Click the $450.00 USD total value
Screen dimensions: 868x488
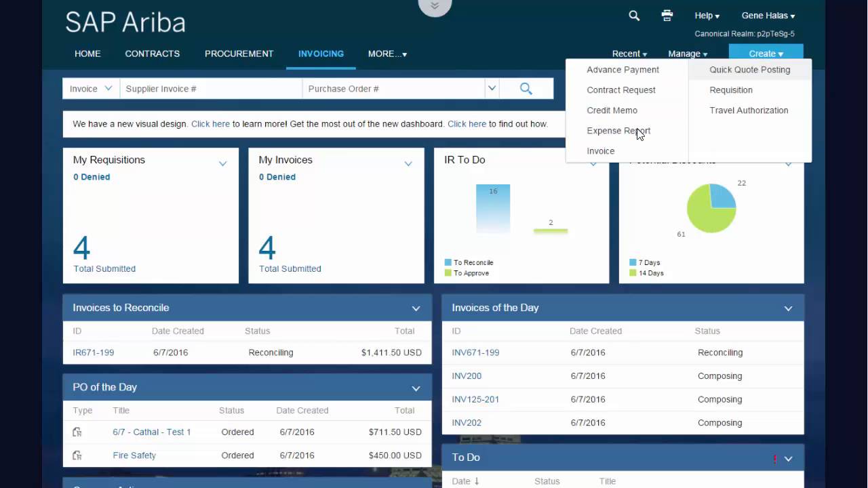point(395,455)
